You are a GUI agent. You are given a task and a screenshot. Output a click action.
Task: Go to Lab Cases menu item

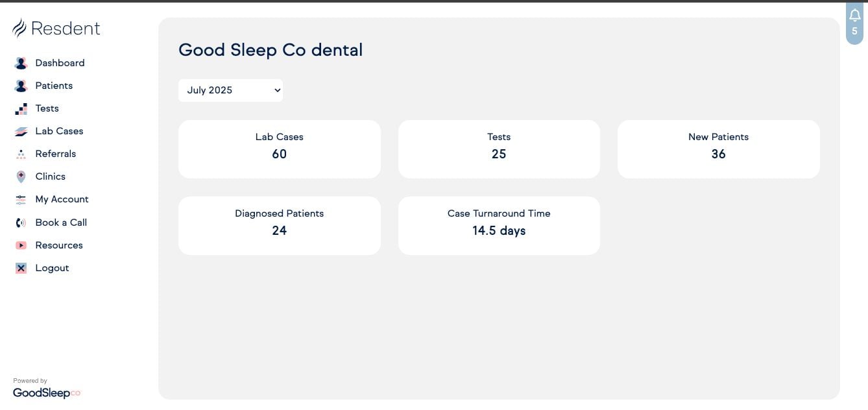click(59, 131)
